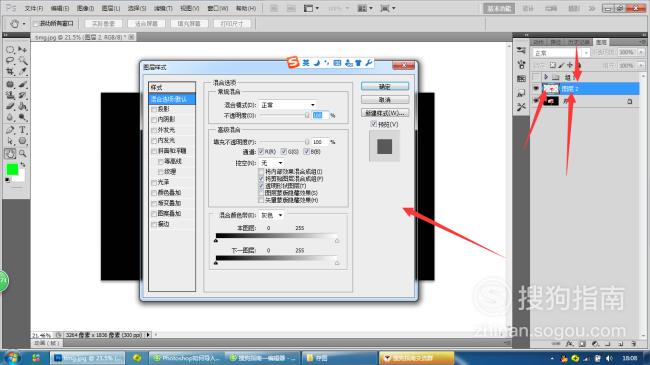The image size is (650, 365).
Task: Select the Paint Bucket tool
Action: click(22, 106)
